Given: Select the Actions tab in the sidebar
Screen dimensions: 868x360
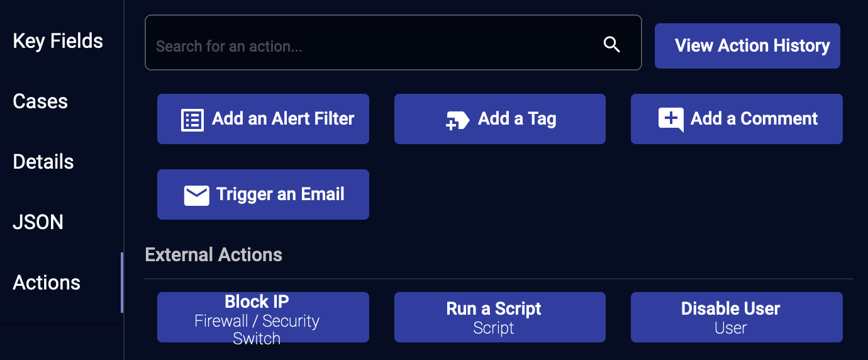Looking at the screenshot, I should point(47,283).
